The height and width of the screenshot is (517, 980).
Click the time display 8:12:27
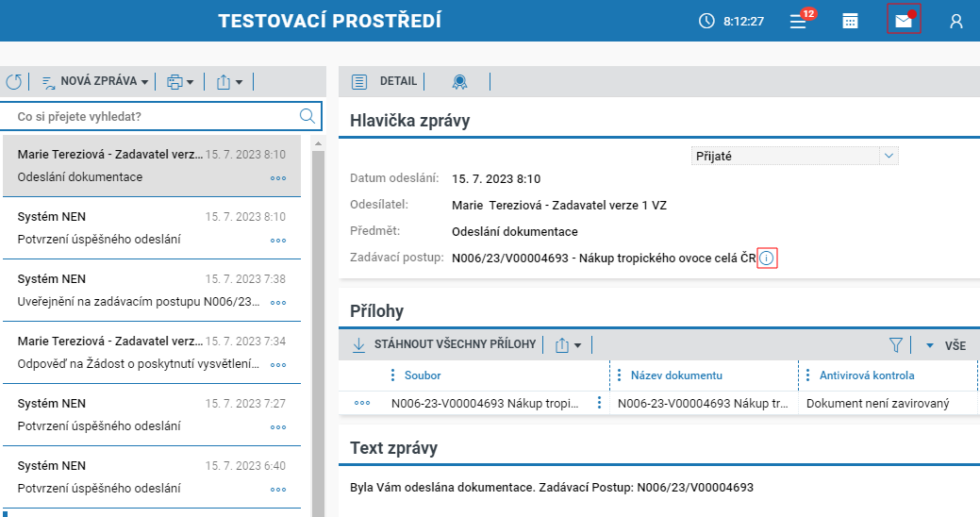pyautogui.click(x=744, y=22)
